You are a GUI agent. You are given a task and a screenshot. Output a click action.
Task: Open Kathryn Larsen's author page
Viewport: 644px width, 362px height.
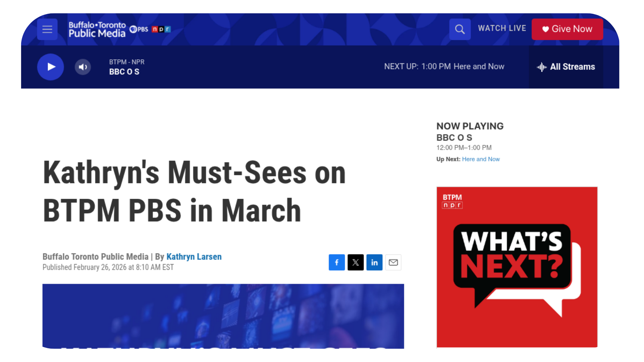coord(194,257)
